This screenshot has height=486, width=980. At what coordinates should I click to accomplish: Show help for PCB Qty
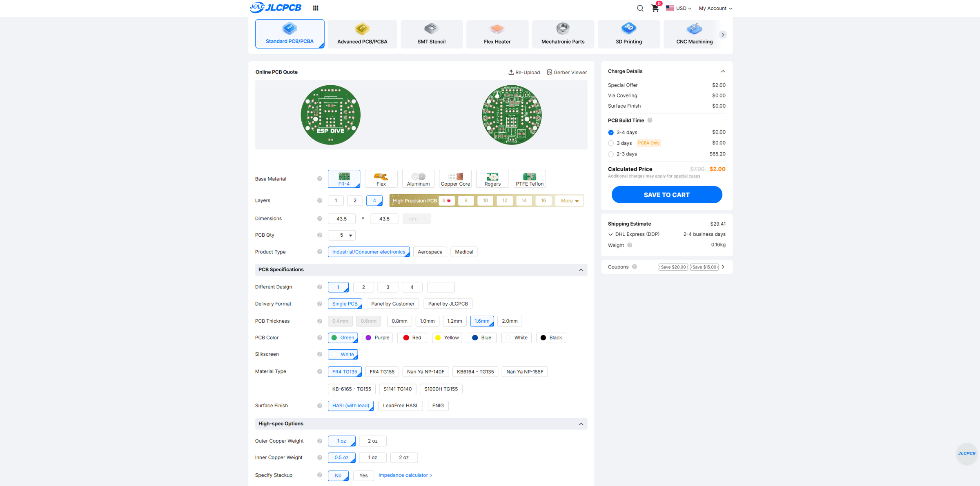point(320,235)
